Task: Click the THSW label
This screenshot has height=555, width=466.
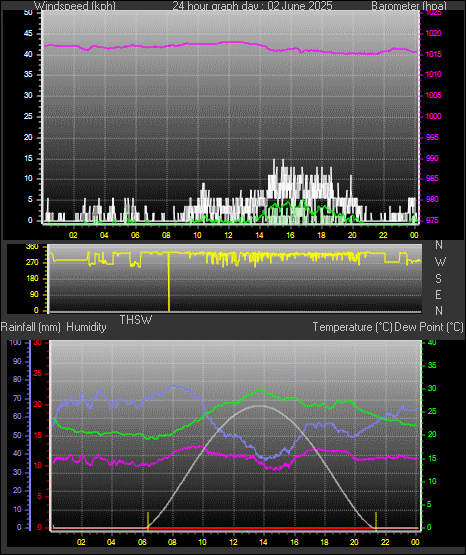Action: point(136,320)
